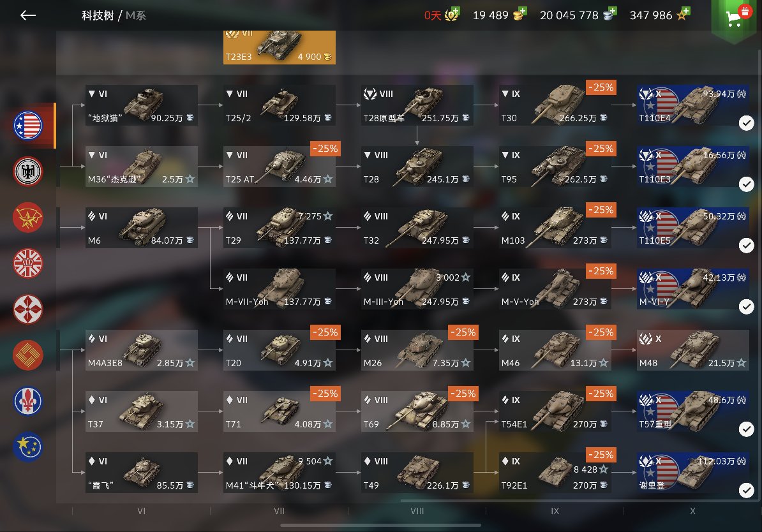Select the M系 breadcrumb label
Image resolution: width=762 pixels, height=532 pixels.
tap(135, 15)
